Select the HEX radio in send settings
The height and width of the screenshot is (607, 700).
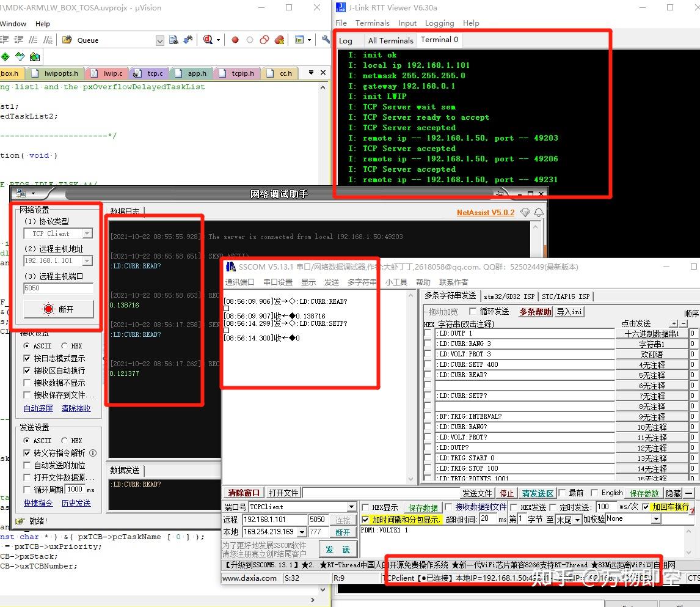(64, 440)
